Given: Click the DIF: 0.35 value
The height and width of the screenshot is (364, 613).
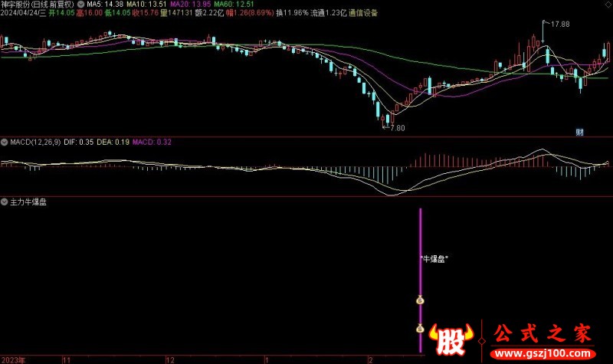Looking at the screenshot, I should (79, 143).
